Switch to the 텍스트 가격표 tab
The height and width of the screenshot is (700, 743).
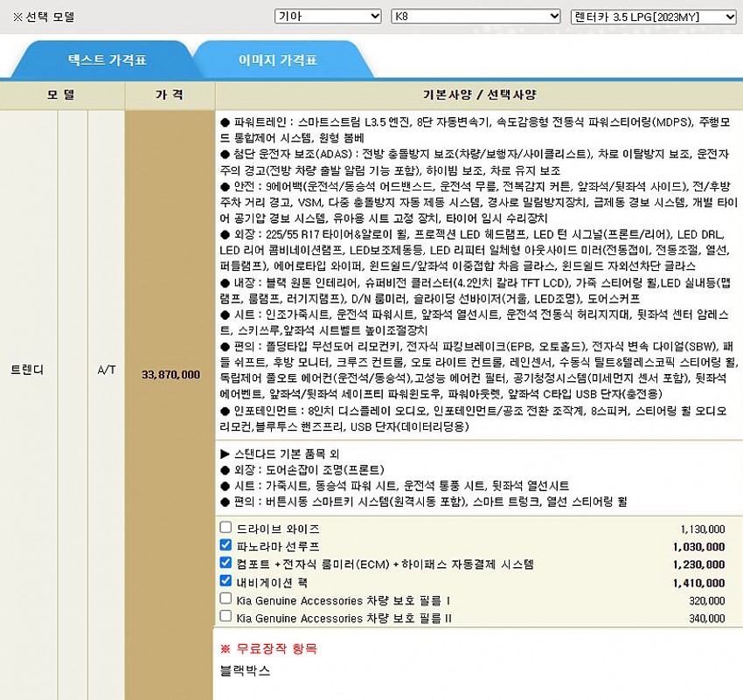tap(107, 61)
